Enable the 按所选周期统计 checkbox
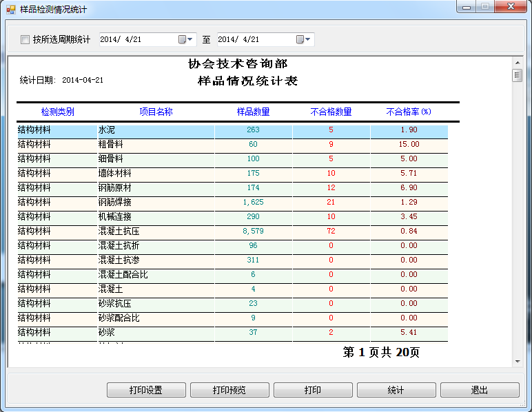This screenshot has height=412, width=532. click(x=25, y=40)
